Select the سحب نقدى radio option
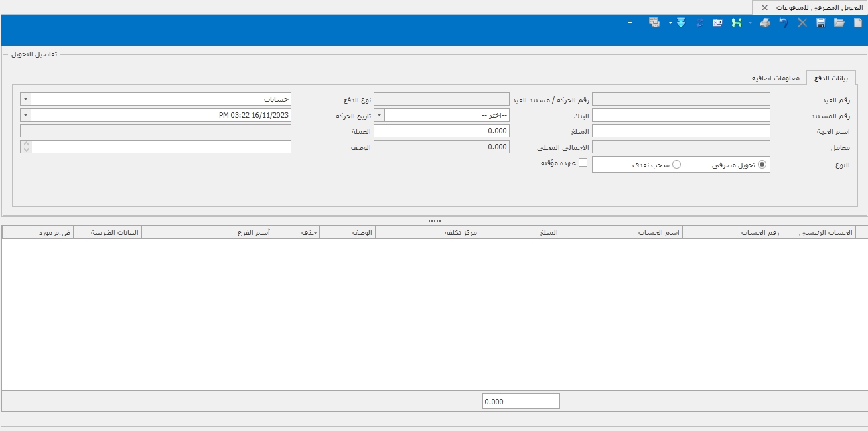 tap(677, 164)
